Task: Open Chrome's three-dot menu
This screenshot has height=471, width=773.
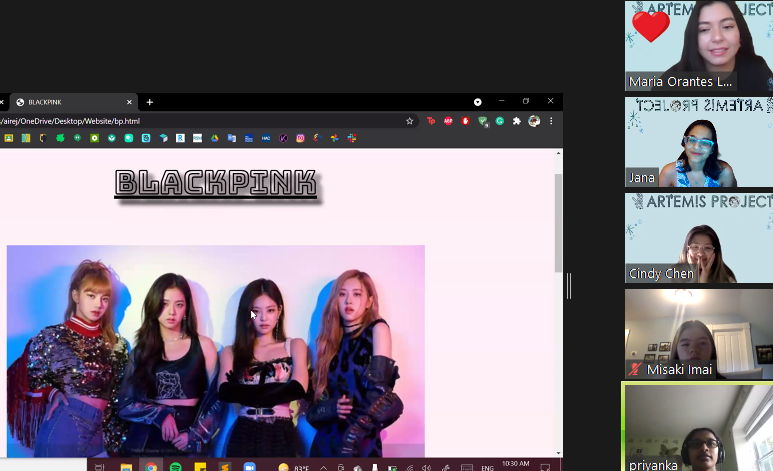Action: pyautogui.click(x=551, y=121)
